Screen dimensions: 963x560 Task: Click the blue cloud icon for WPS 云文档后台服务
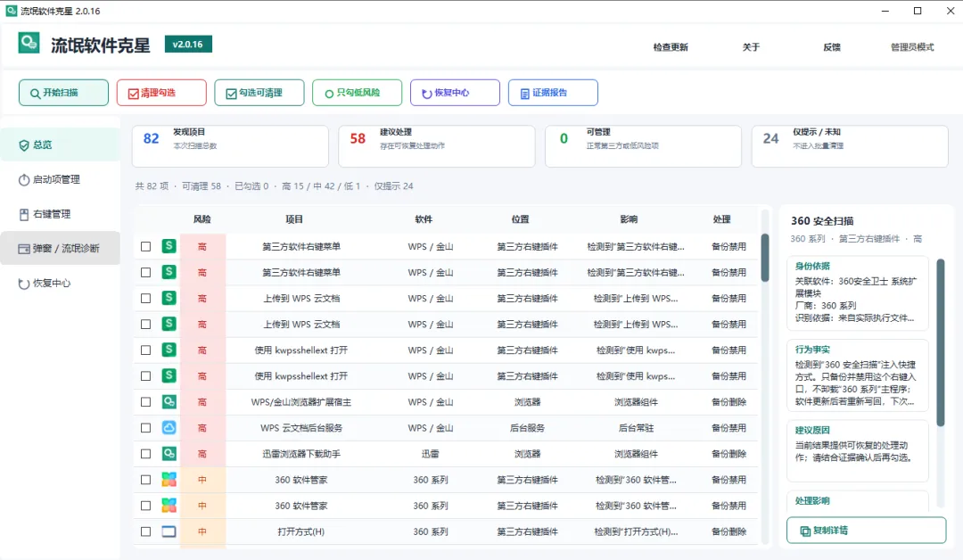[169, 427]
